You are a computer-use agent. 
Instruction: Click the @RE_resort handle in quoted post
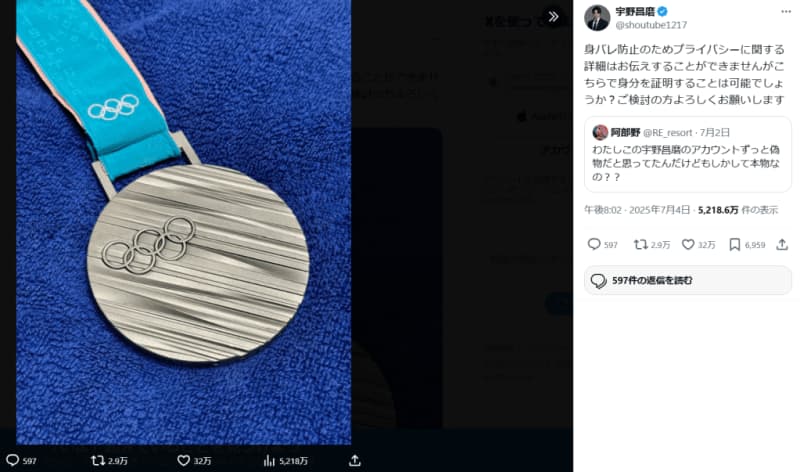point(667,133)
